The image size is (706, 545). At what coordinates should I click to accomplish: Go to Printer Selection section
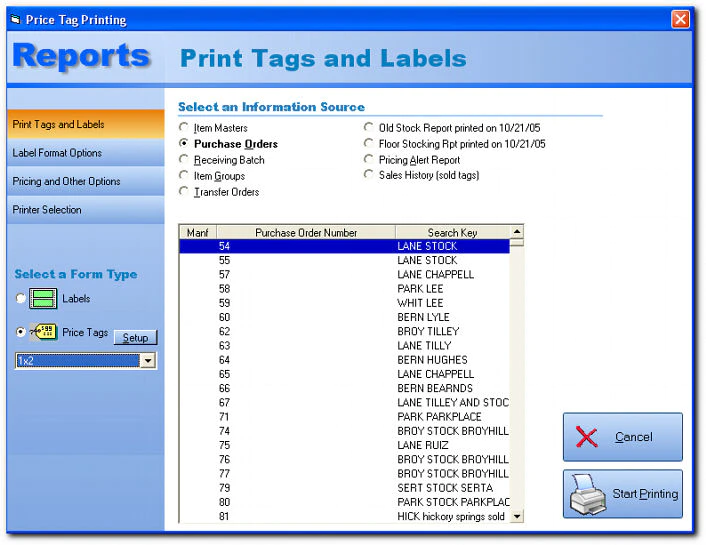coord(86,209)
